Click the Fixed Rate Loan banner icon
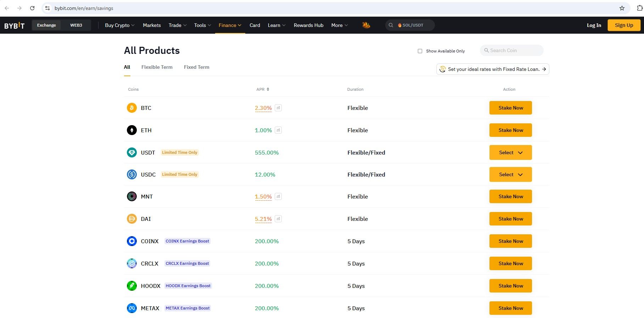The image size is (644, 318). [442, 69]
